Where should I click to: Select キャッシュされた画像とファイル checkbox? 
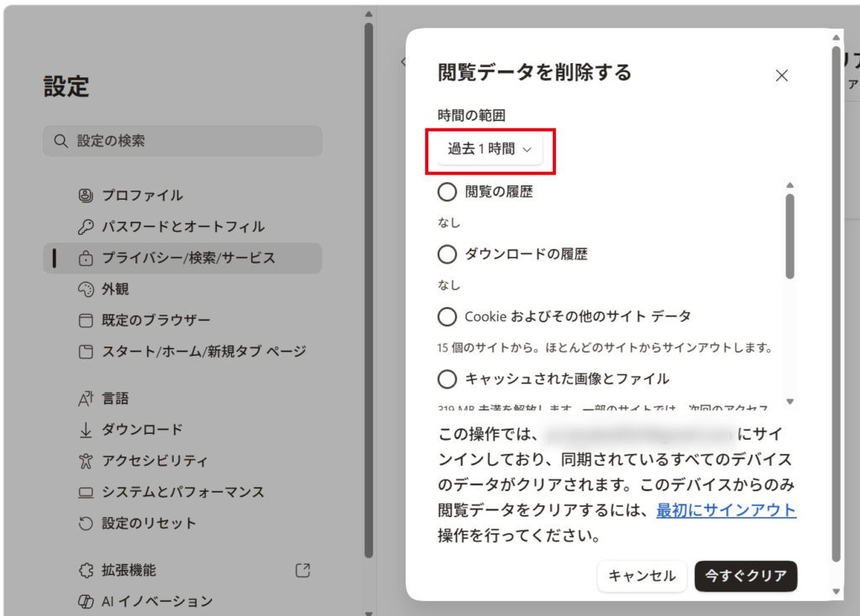448,379
